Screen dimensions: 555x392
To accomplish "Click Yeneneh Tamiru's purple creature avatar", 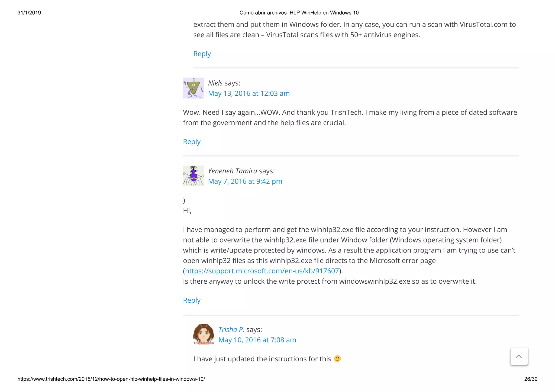I will [193, 176].
